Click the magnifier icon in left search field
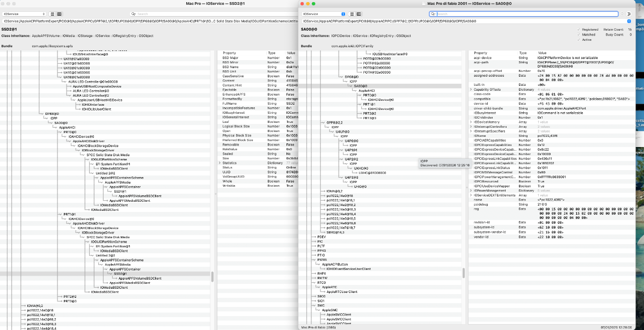 pyautogui.click(x=133, y=13)
